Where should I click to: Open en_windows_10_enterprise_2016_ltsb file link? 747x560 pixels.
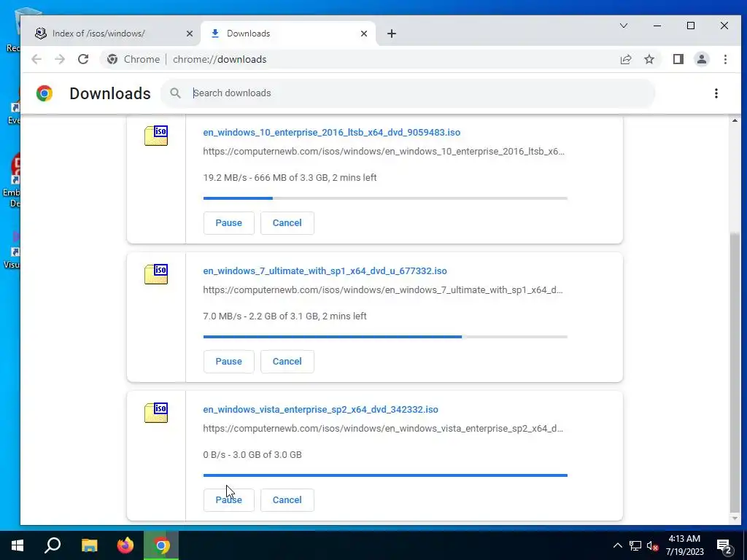tap(332, 133)
